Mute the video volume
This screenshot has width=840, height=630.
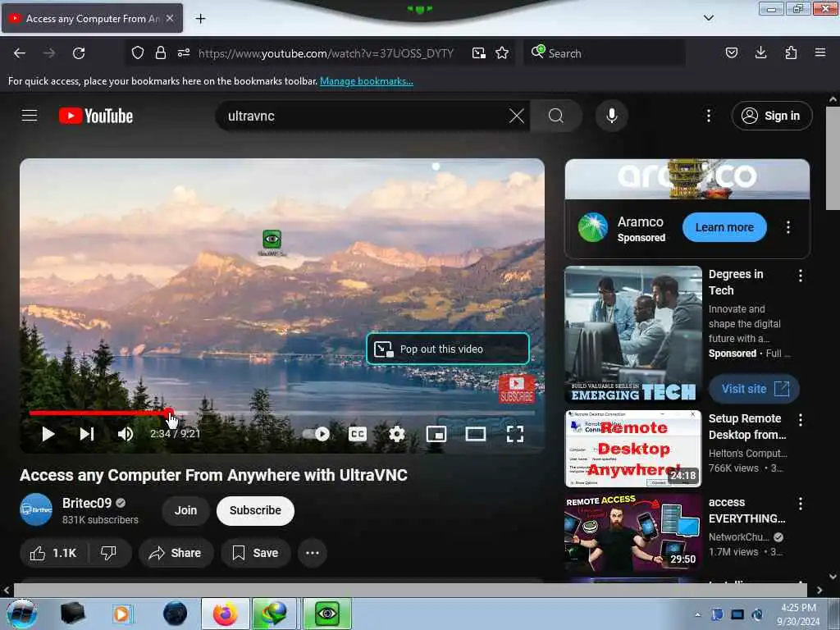[126, 434]
